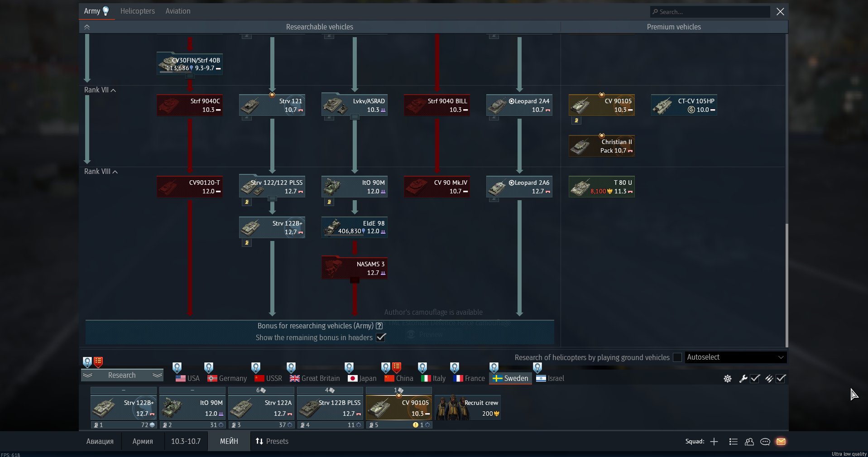Open the orange mail envelope icon
This screenshot has width=868, height=457.
[781, 442]
